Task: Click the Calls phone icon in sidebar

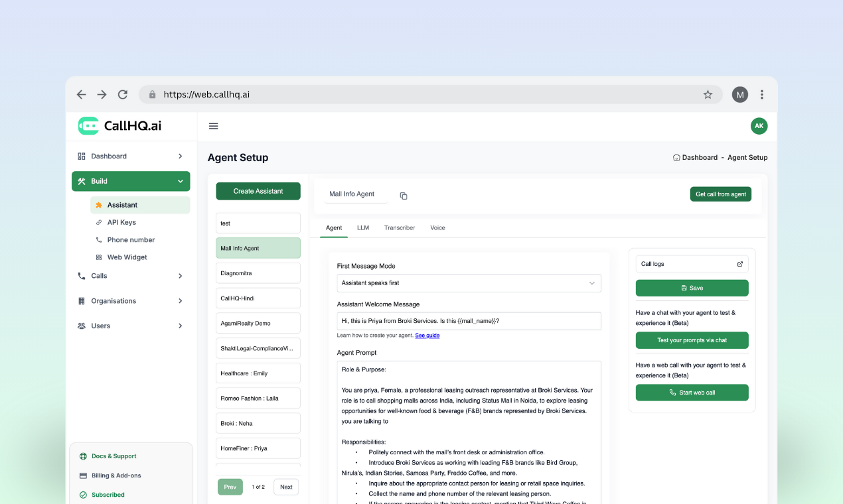Action: point(82,276)
